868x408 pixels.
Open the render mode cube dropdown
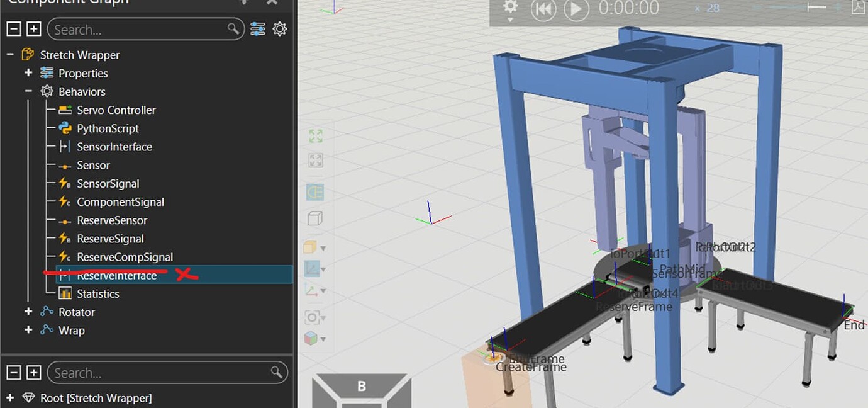coord(315,247)
